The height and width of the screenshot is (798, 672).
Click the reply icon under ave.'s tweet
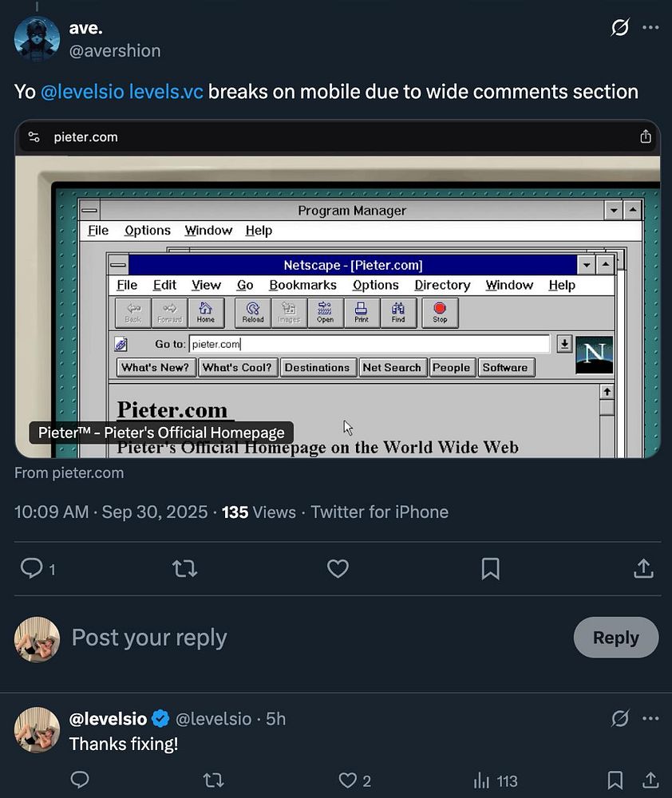(32, 568)
